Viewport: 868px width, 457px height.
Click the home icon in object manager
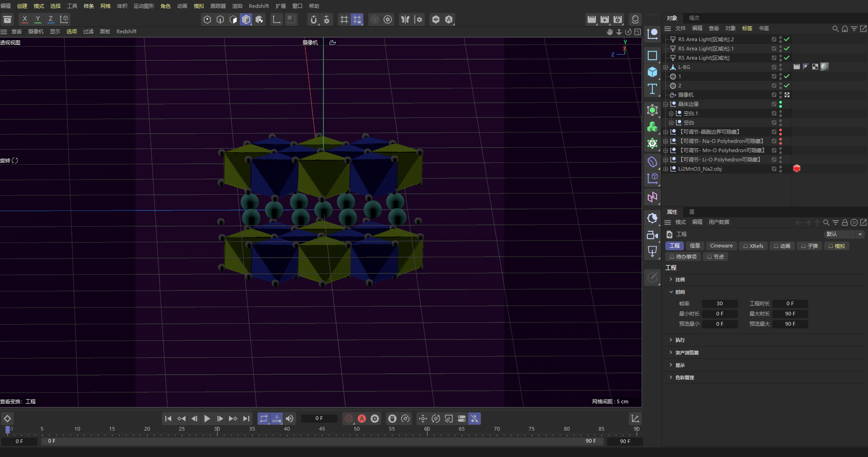845,29
